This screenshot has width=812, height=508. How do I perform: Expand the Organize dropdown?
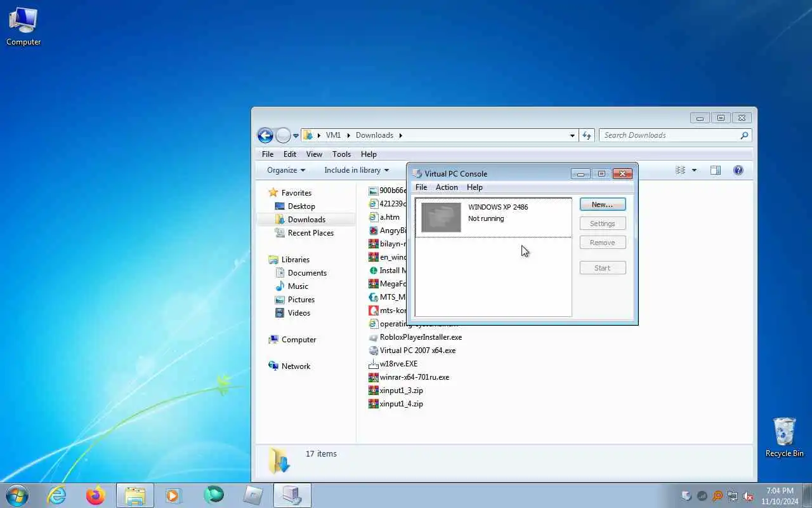(286, 170)
